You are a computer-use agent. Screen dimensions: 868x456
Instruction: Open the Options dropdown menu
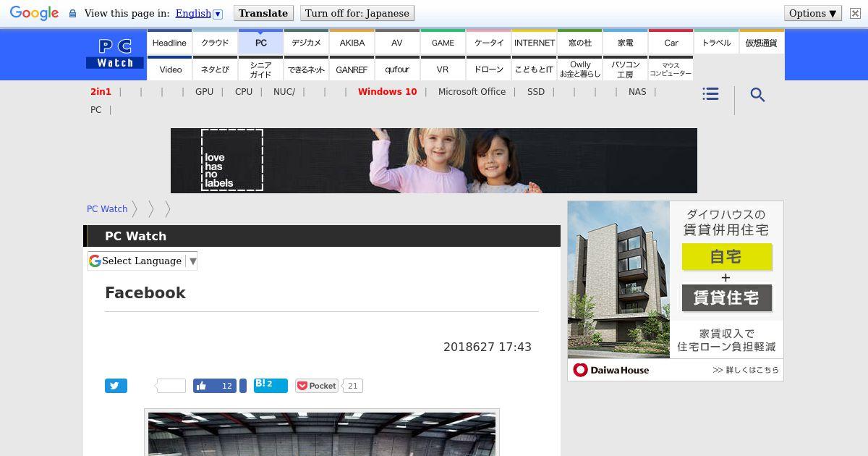(x=813, y=13)
